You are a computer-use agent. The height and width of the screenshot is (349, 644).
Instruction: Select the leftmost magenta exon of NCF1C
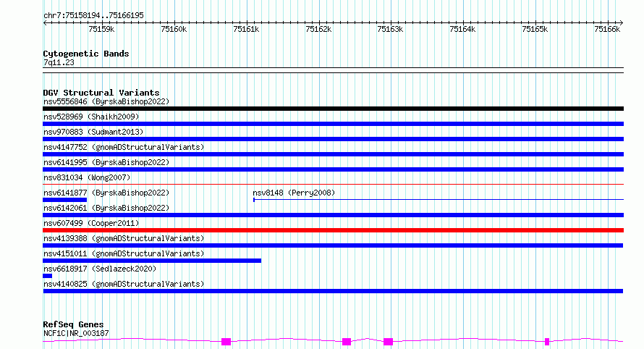point(226,342)
